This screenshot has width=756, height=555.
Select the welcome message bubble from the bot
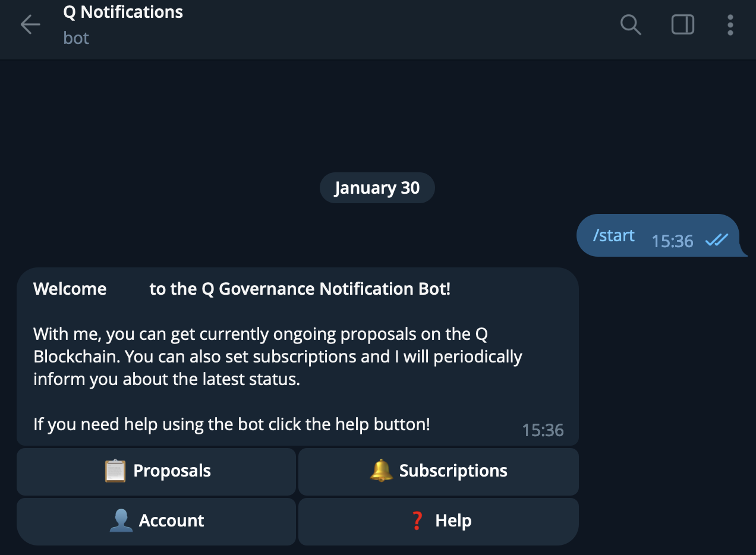[297, 357]
